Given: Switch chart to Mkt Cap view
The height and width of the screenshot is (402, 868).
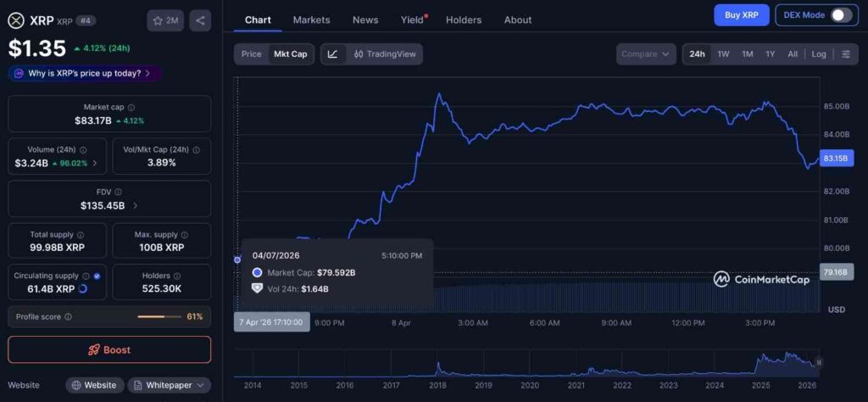Looking at the screenshot, I should coord(290,54).
